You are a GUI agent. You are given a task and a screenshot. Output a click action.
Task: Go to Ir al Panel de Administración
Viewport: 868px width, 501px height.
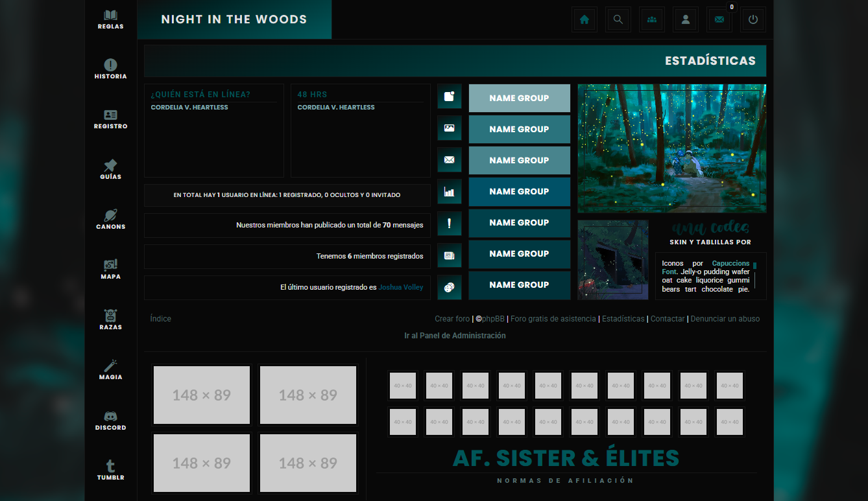pyautogui.click(x=455, y=336)
